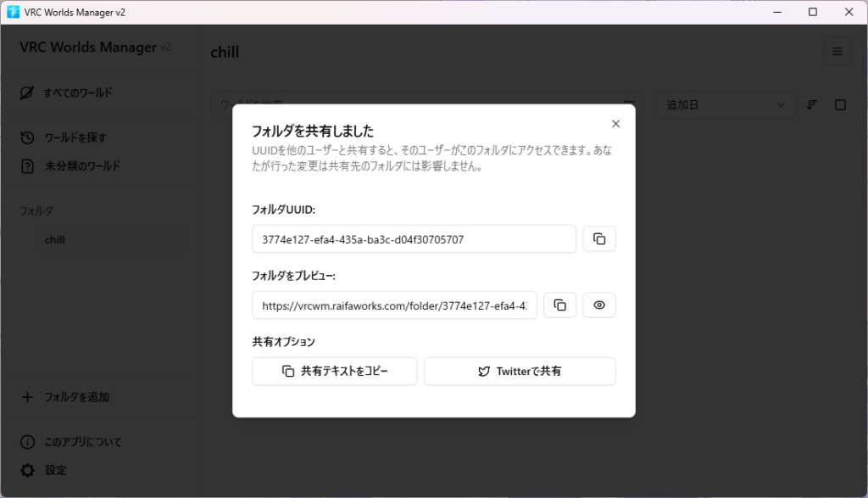
Task: Copy the folder preview URL
Action: pyautogui.click(x=559, y=305)
